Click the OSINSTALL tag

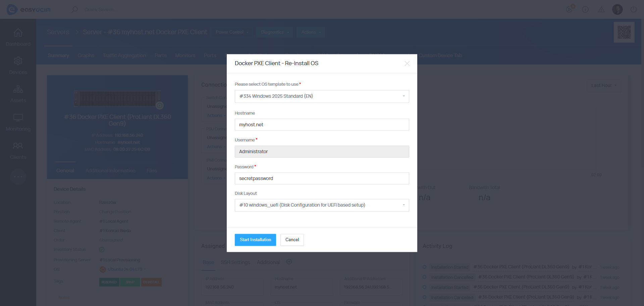(151, 282)
